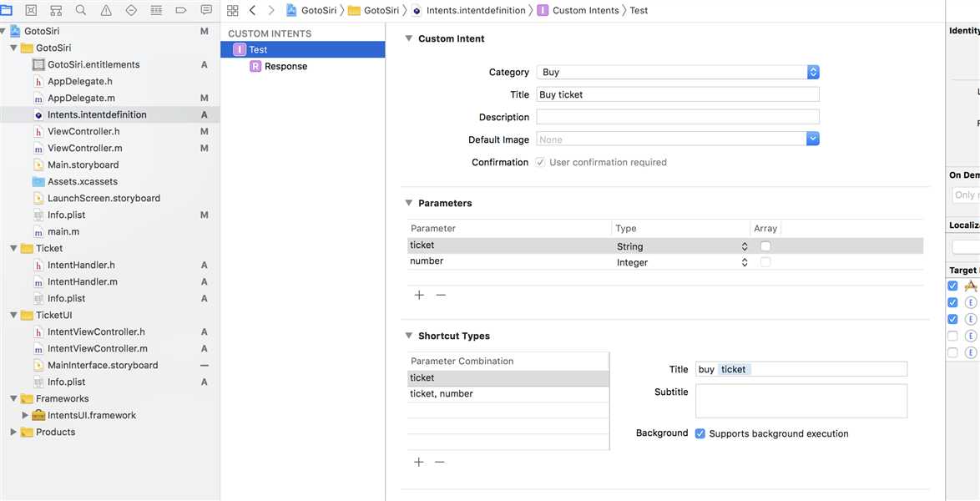Screen dimensions: 980x501
Task: Open the related items grid menu
Action: point(233,10)
